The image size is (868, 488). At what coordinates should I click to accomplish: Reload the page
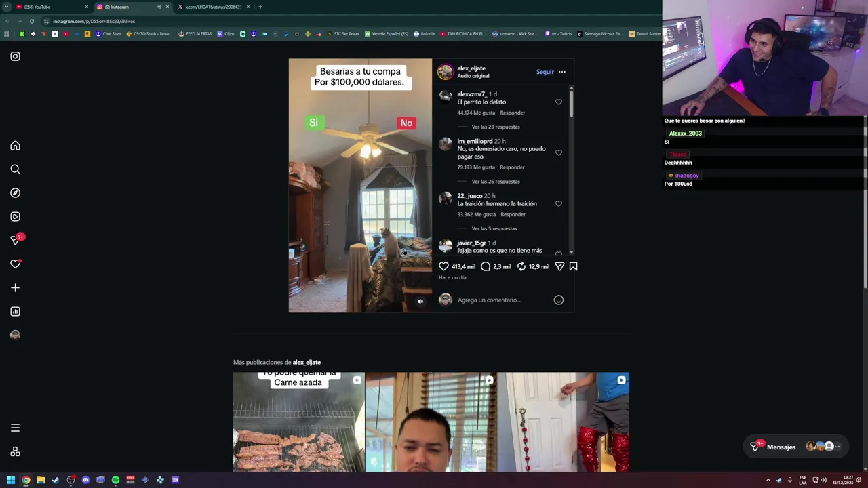pos(31,21)
